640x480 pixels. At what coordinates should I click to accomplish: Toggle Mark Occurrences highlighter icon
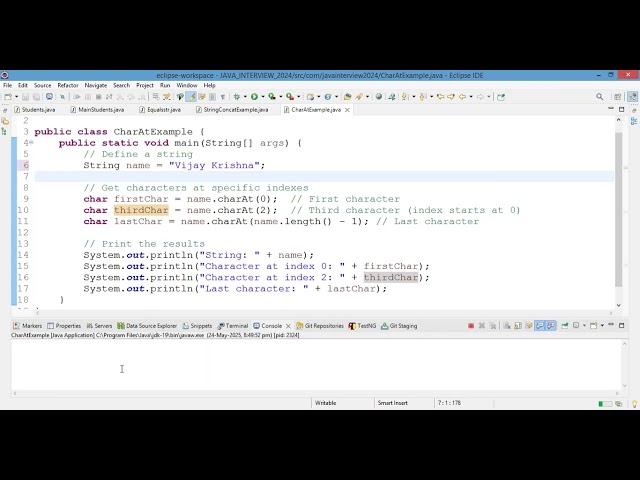pos(191,97)
